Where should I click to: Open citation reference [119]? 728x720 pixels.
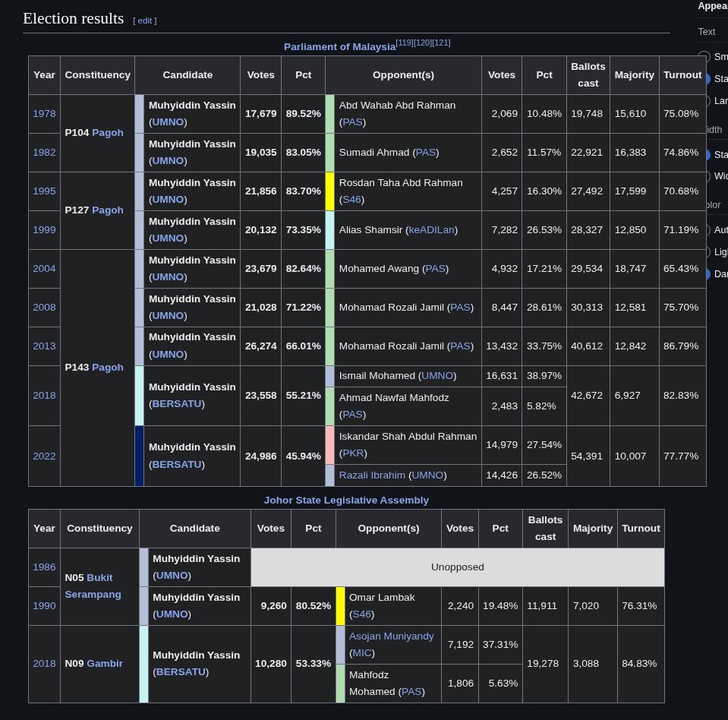point(404,43)
